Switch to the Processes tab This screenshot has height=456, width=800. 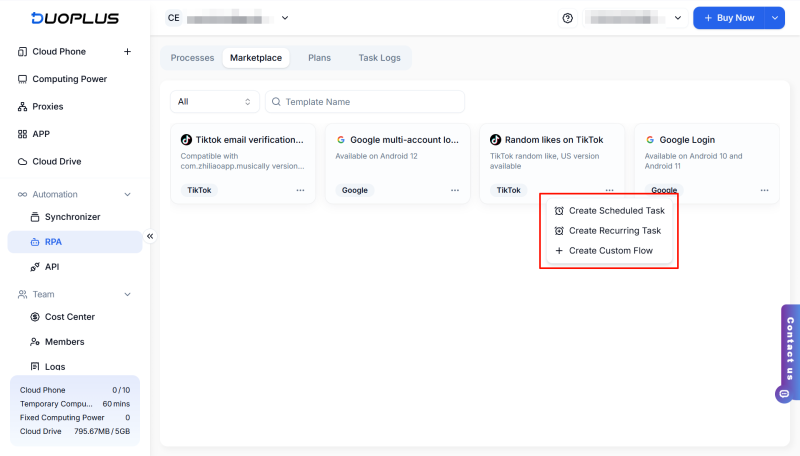click(192, 58)
